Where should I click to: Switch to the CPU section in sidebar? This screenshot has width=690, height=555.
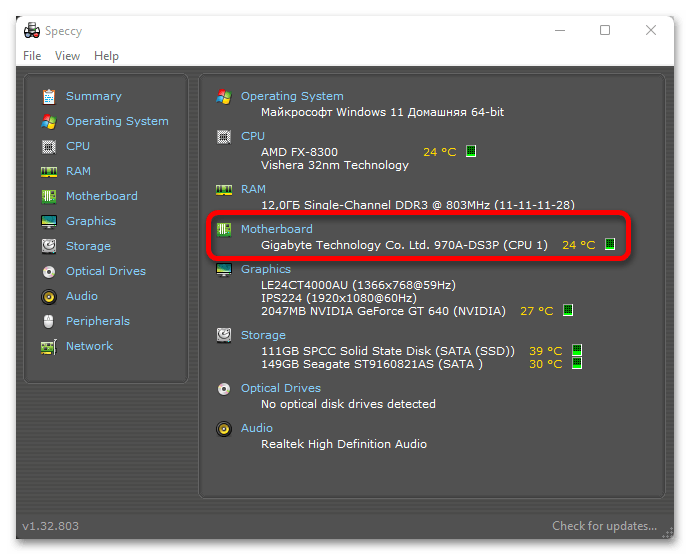pyautogui.click(x=78, y=146)
